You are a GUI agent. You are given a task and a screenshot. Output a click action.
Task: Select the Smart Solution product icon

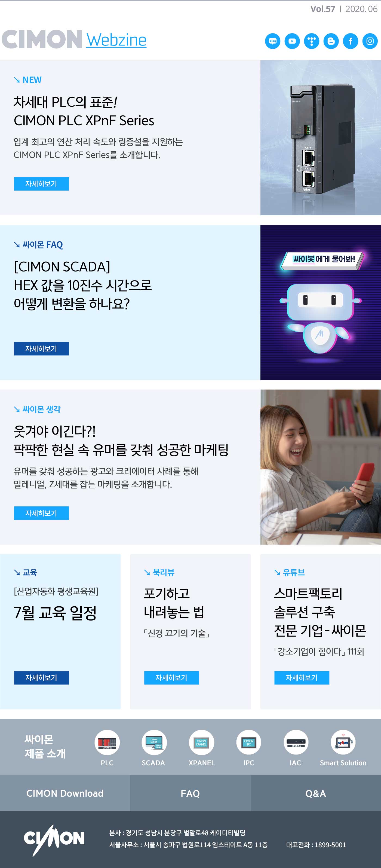pyautogui.click(x=343, y=742)
